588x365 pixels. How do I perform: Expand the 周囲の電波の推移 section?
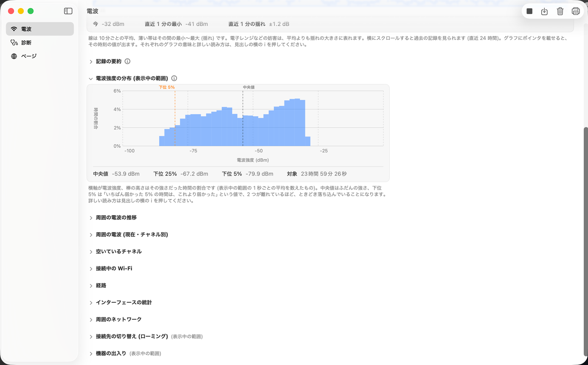tap(91, 218)
